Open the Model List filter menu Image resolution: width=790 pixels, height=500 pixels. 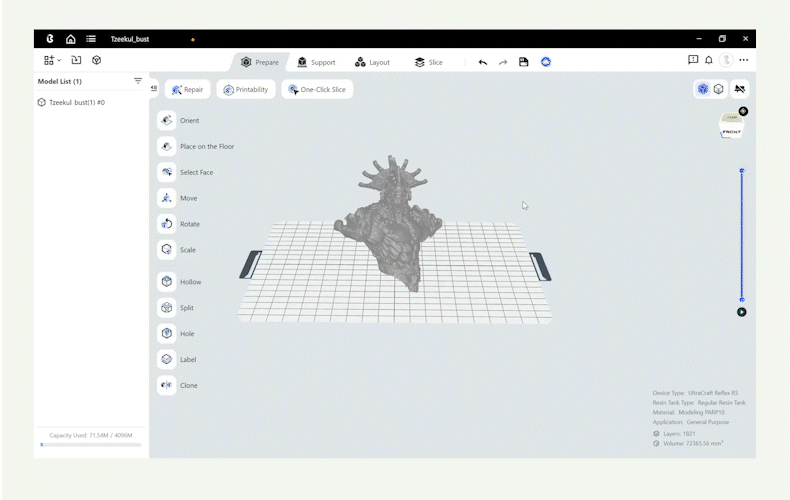pyautogui.click(x=138, y=81)
